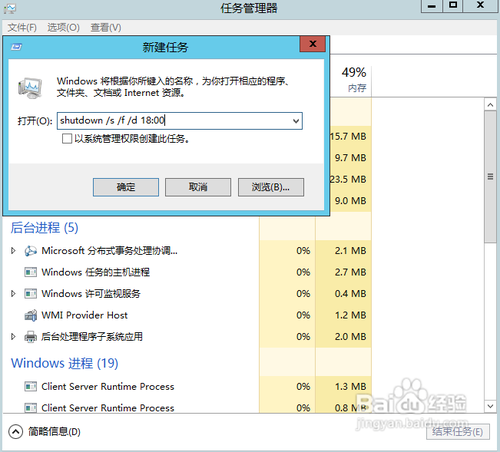The height and width of the screenshot is (452, 500).
Task: Open the 选项(O) menu
Action: click(63, 27)
